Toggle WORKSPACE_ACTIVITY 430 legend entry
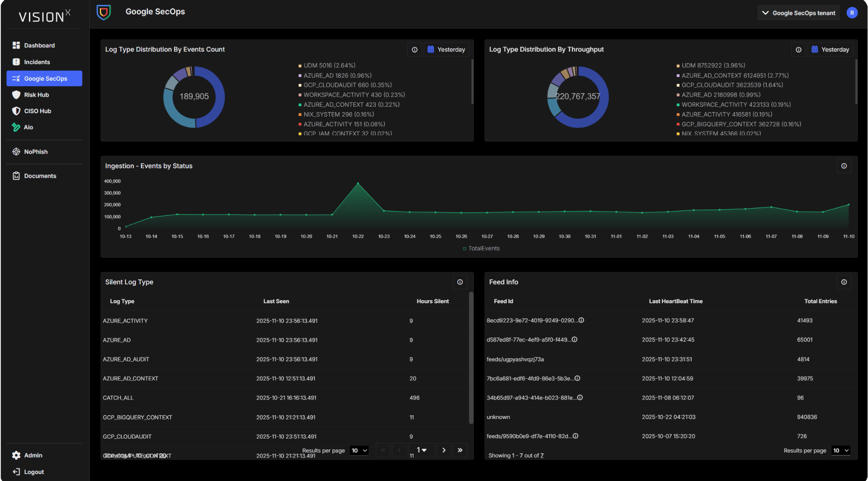The image size is (868, 481). (352, 95)
